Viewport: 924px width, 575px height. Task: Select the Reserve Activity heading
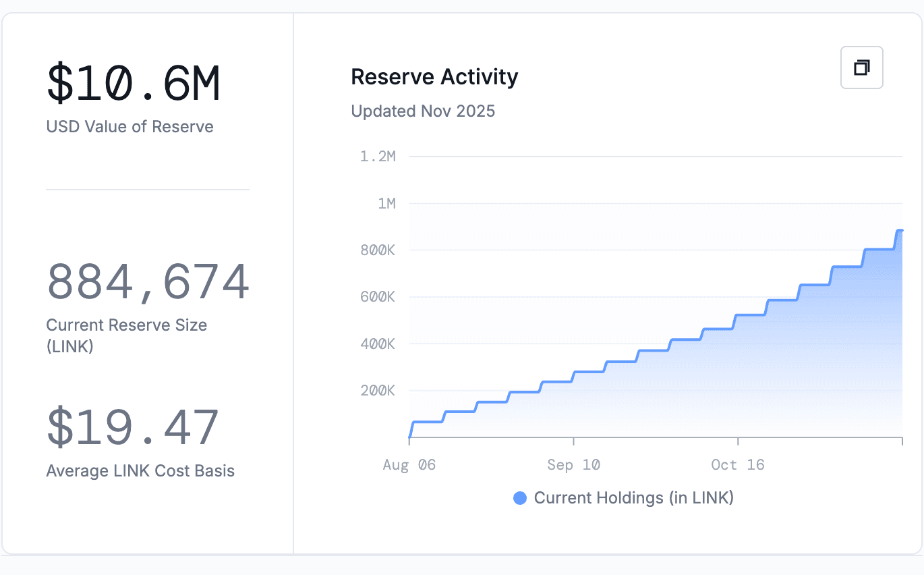pos(434,76)
